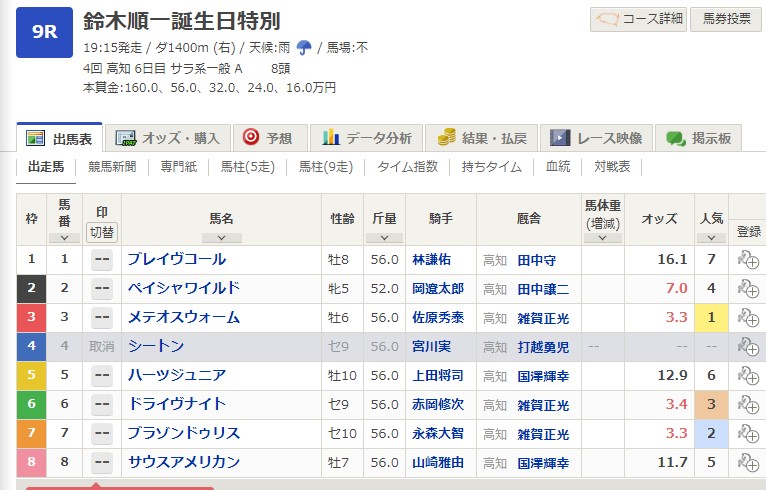
Task: Sort by 馬体重 column arrow
Action: pyautogui.click(x=602, y=238)
